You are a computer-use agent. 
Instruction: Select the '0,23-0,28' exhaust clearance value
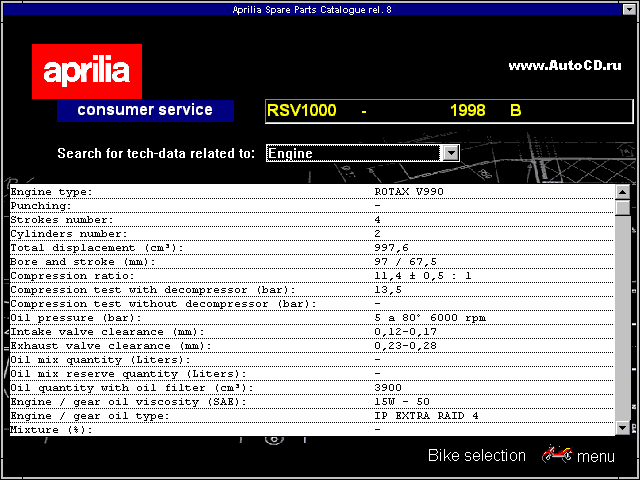point(406,346)
